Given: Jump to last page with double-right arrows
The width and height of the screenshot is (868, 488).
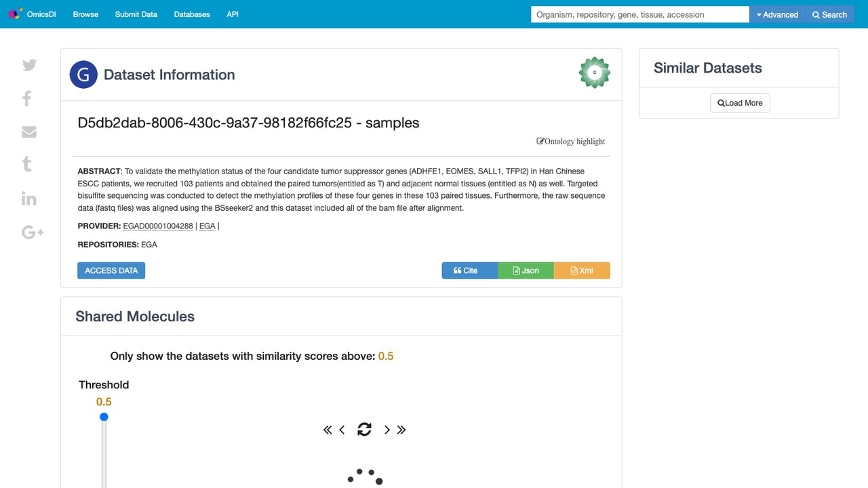Looking at the screenshot, I should coord(401,430).
